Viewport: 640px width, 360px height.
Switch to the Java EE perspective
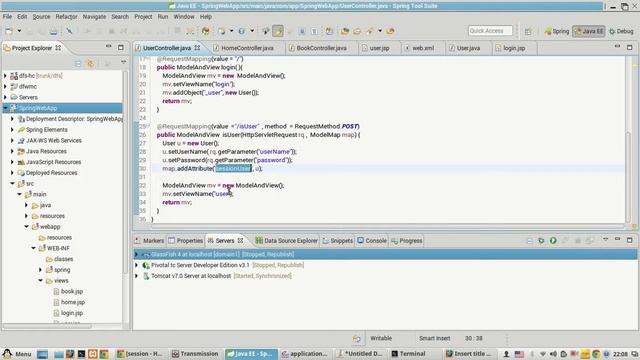[589, 31]
